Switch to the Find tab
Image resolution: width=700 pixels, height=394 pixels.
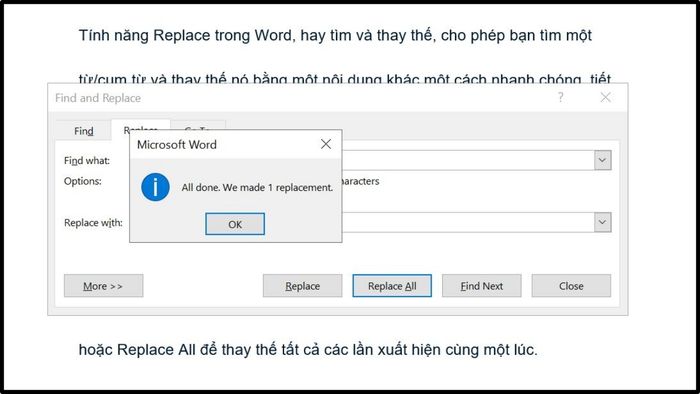(x=83, y=131)
